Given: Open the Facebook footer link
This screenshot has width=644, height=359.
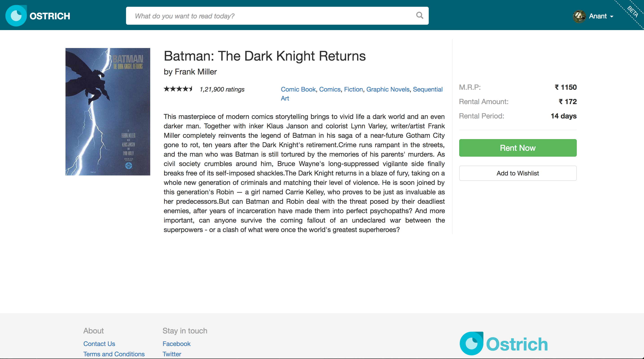Looking at the screenshot, I should 176,344.
